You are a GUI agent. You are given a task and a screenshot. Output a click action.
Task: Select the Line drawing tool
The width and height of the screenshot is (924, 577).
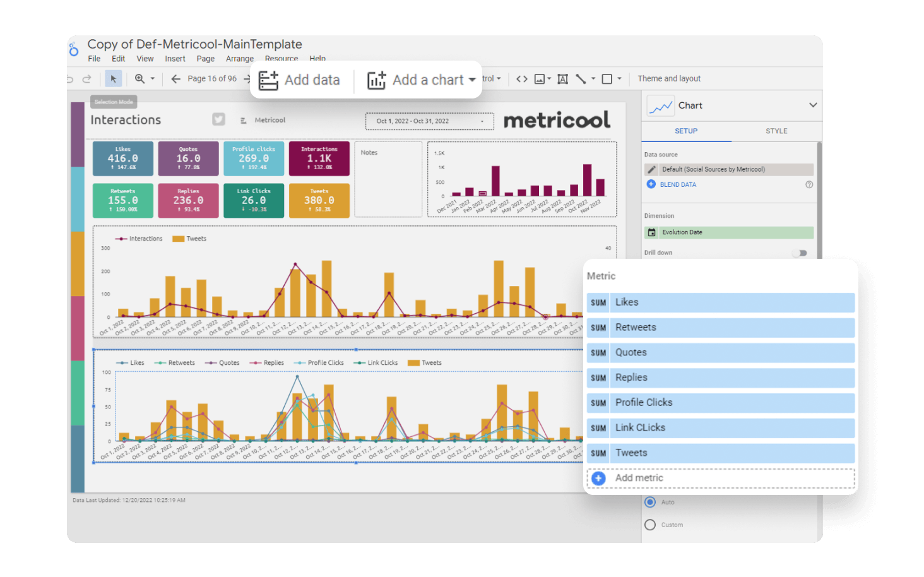pos(581,78)
